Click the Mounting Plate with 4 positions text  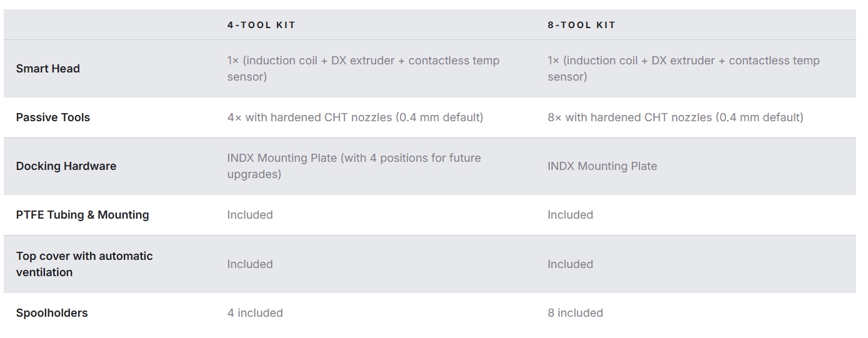tap(354, 166)
